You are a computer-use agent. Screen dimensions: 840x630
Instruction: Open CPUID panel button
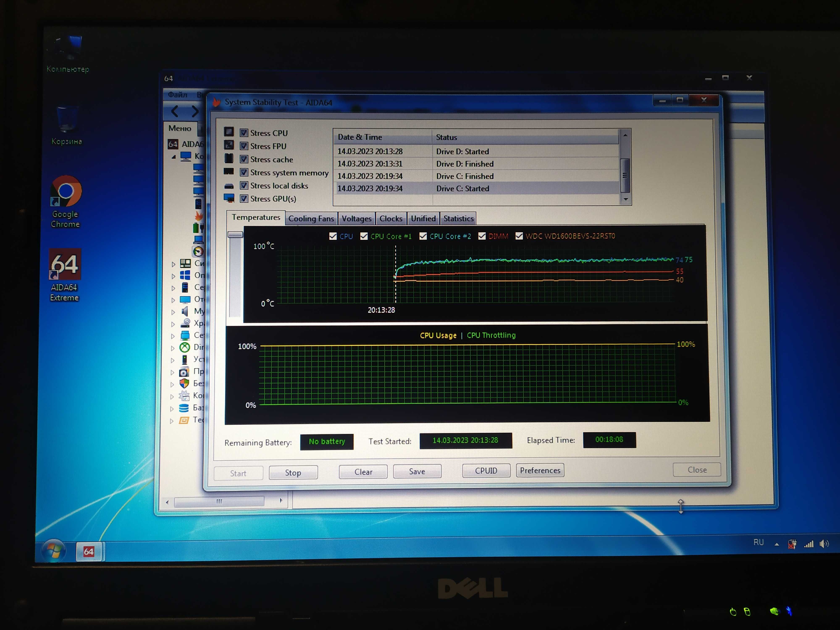(486, 471)
